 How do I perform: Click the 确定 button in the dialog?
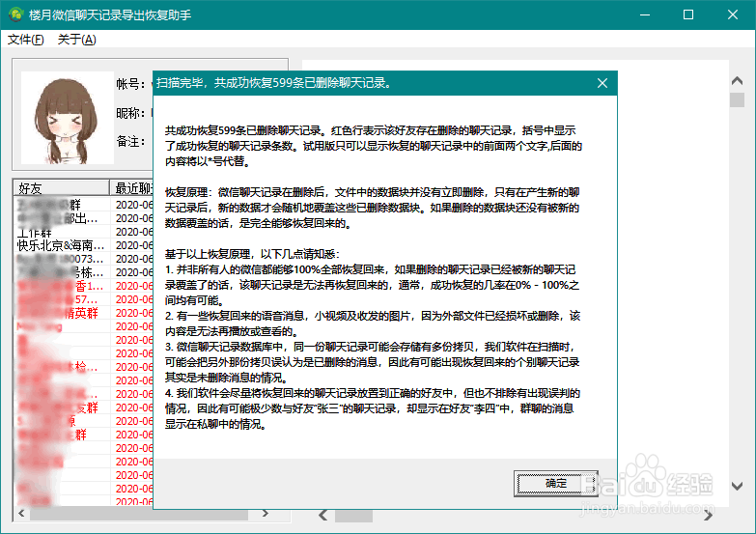coord(556,484)
